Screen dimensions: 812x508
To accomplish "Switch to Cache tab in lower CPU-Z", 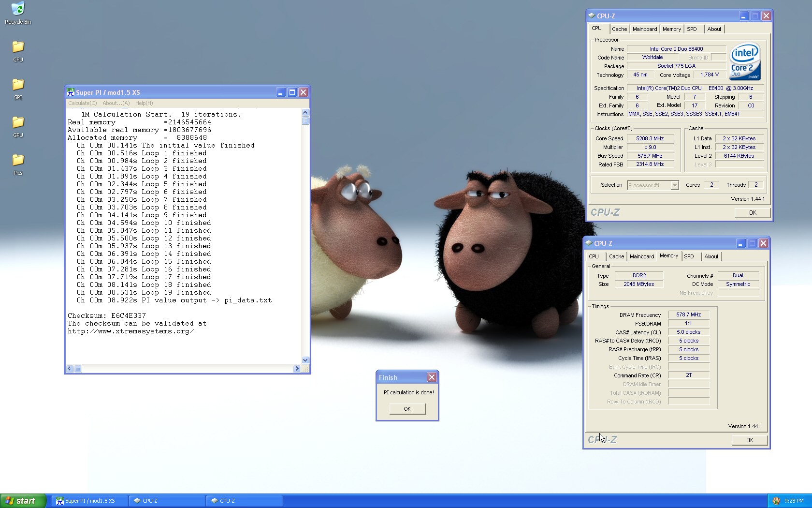I will (x=616, y=256).
